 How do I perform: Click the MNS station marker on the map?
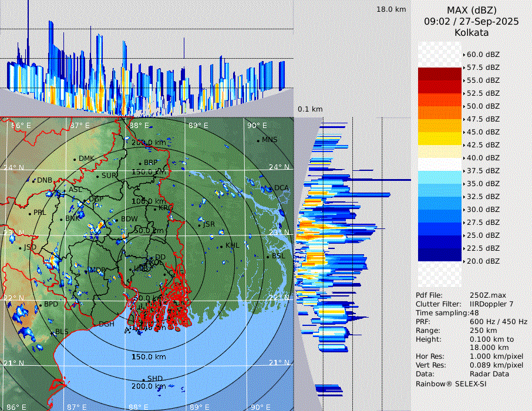(x=258, y=140)
